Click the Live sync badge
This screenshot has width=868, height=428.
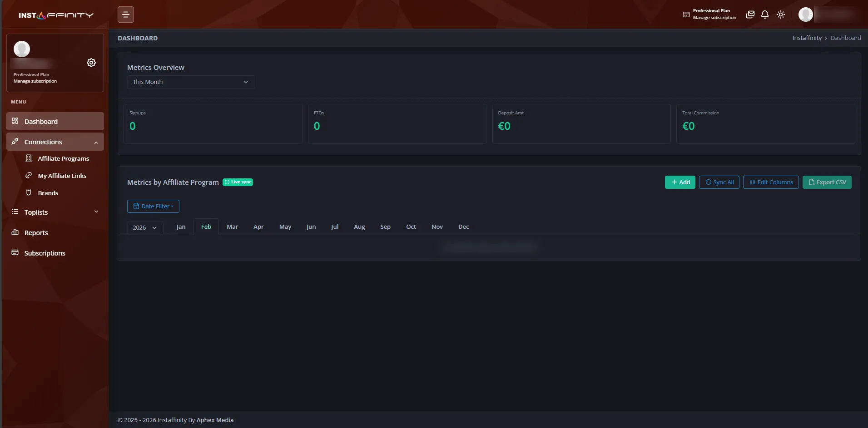[238, 182]
